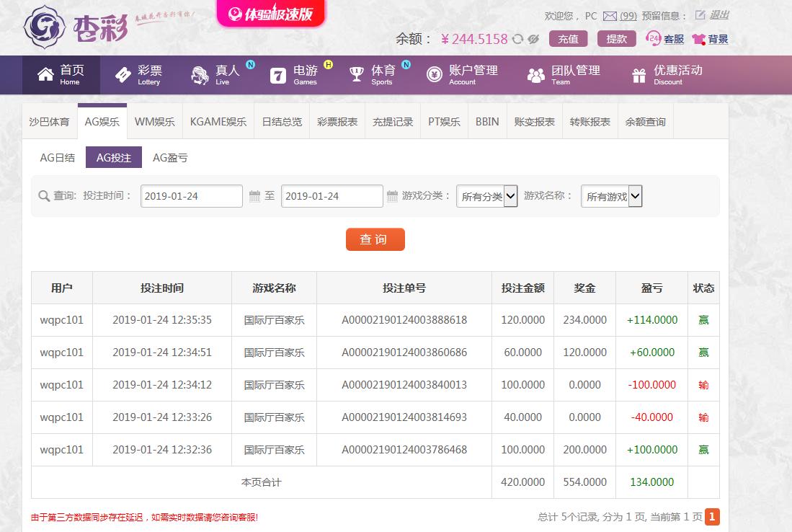Click the orange 查询 search button
Image resolution: width=792 pixels, height=532 pixels.
coord(375,239)
